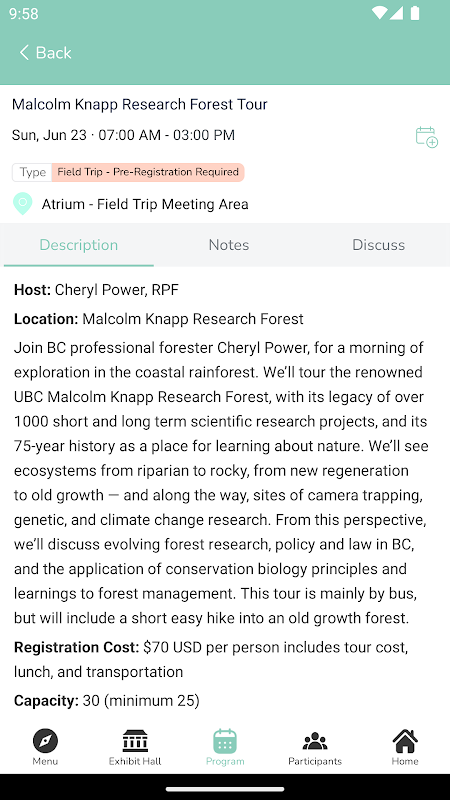450x800 pixels.
Task: Tap the Registration Cost line
Action: 211,660
